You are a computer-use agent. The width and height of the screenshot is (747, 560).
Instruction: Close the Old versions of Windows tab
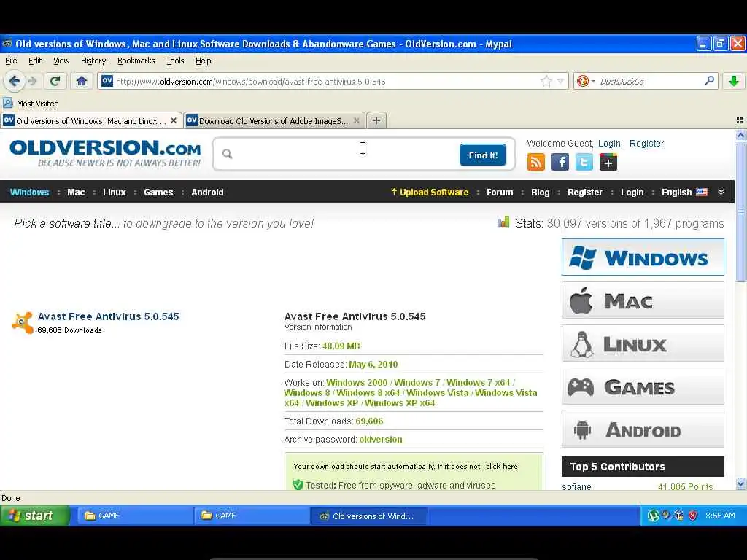tap(174, 120)
